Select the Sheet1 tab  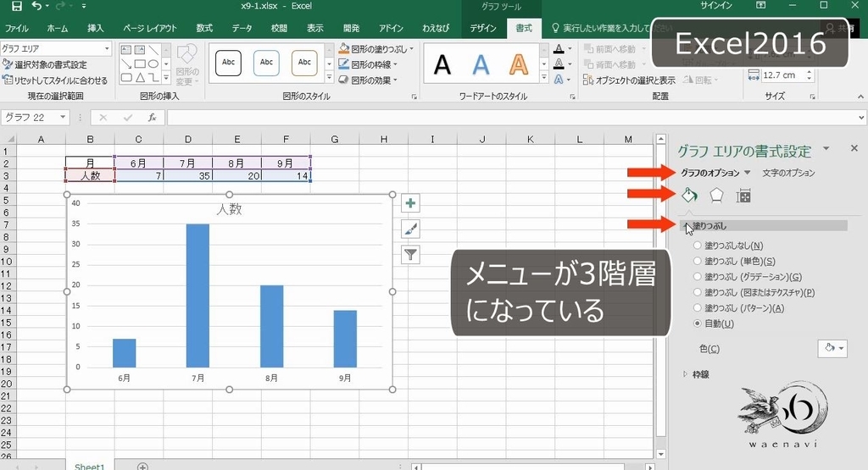pyautogui.click(x=89, y=466)
